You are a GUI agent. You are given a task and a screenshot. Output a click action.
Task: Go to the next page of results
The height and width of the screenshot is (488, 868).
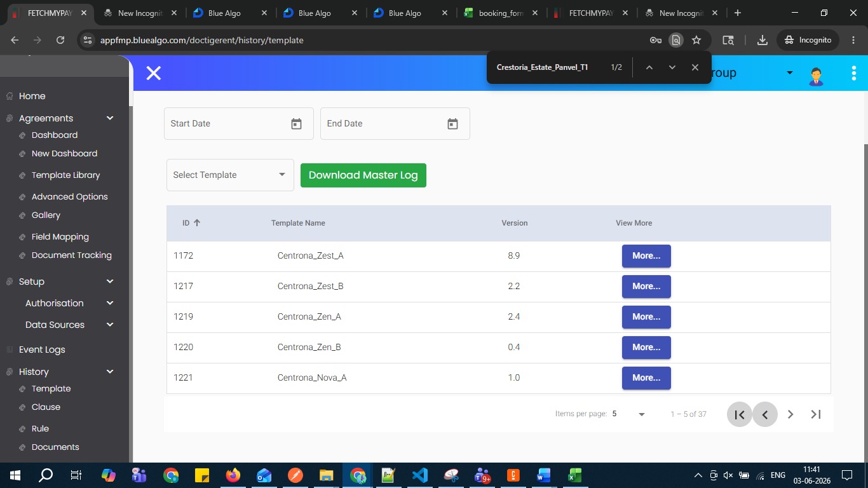point(790,414)
